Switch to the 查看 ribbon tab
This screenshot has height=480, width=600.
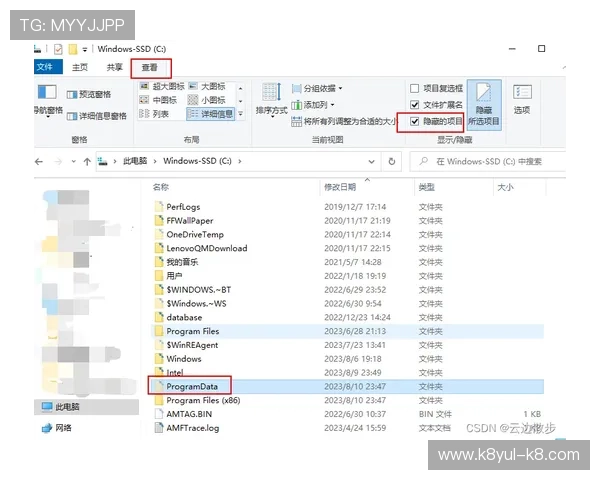(150, 68)
